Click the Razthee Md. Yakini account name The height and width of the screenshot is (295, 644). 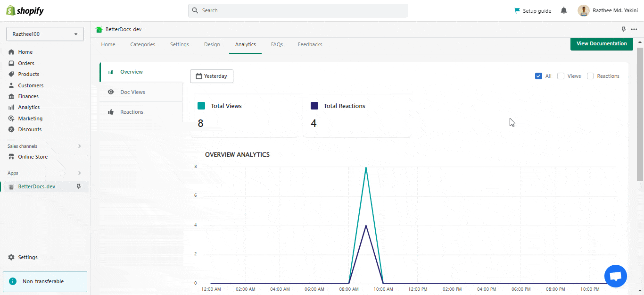point(615,11)
